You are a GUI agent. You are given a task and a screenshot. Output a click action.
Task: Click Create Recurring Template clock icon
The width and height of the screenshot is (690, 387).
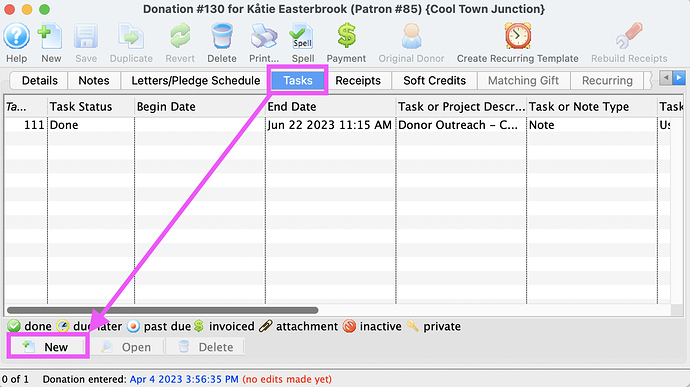pos(518,36)
